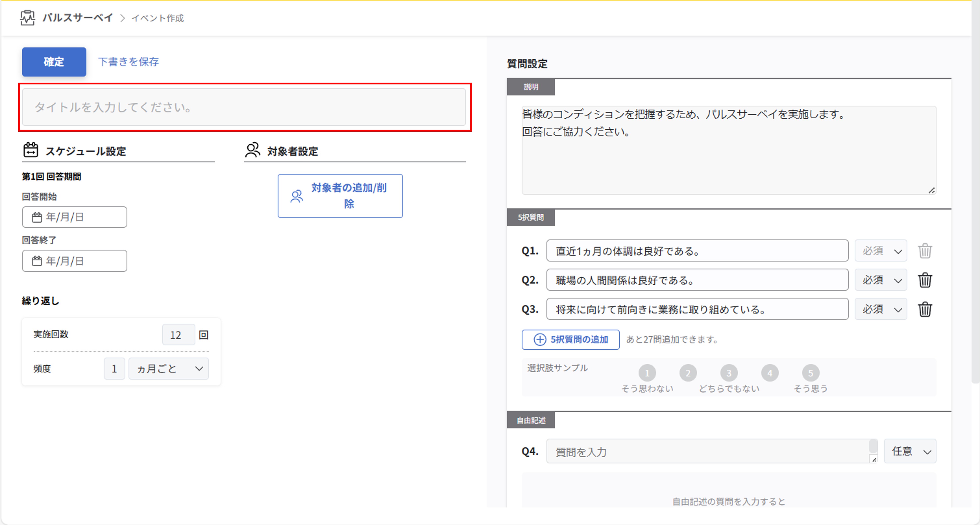The height and width of the screenshot is (525, 980).
Task: Expand the ヵ月ごと frequency dropdown
Action: coord(169,369)
